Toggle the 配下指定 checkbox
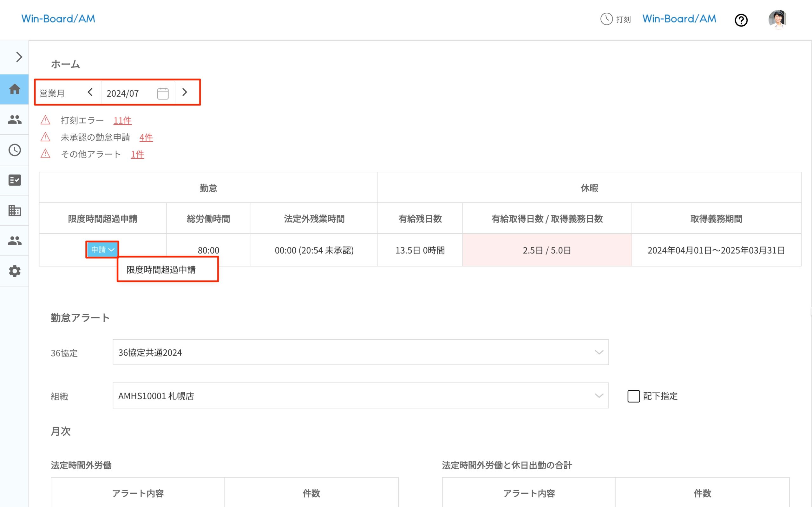The image size is (812, 507). pyautogui.click(x=633, y=396)
